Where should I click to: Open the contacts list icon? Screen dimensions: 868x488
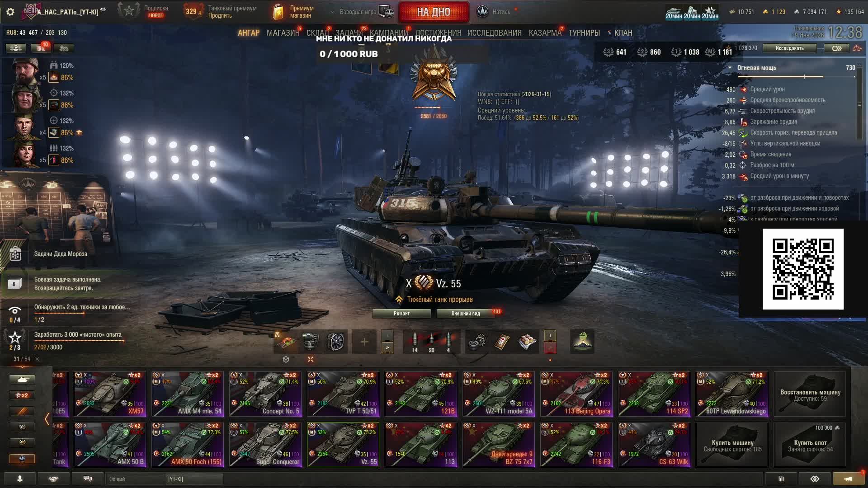tap(20, 479)
